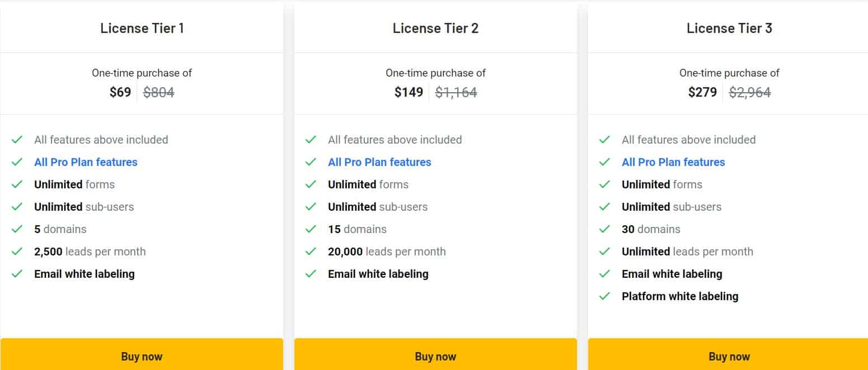Click the License Tier 1 heading
Viewport: 868px width, 370px height.
142,28
